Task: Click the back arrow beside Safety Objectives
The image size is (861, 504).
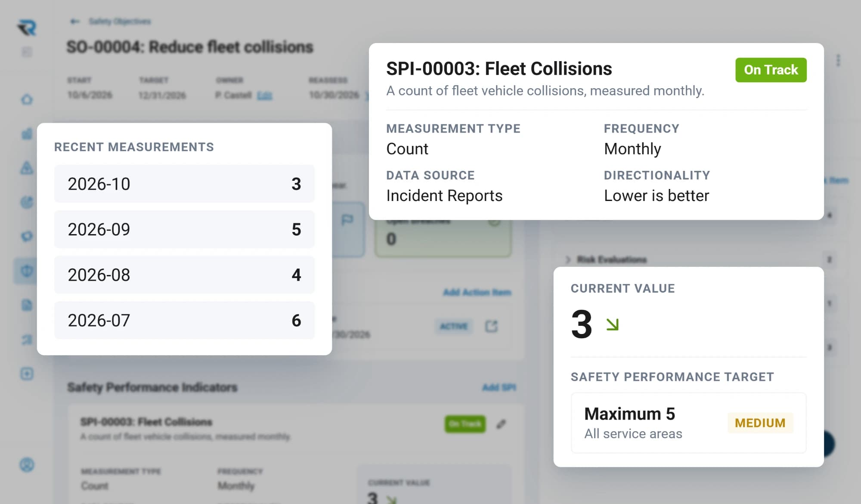Action: [75, 21]
